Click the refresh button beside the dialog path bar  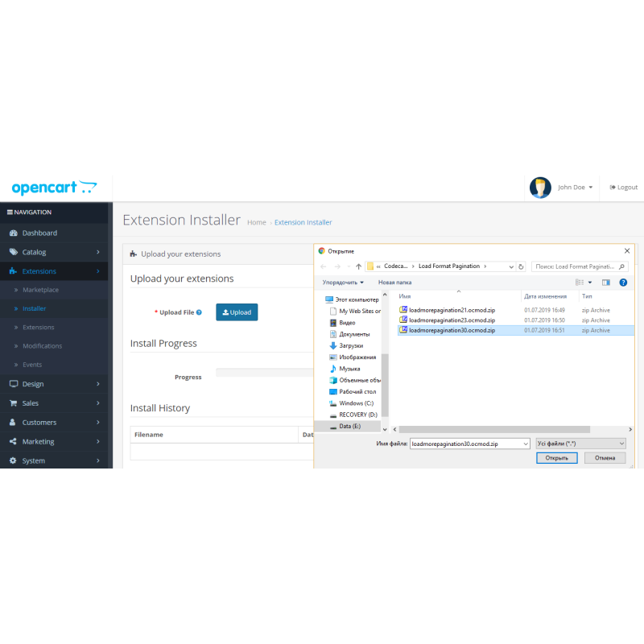[x=521, y=266]
